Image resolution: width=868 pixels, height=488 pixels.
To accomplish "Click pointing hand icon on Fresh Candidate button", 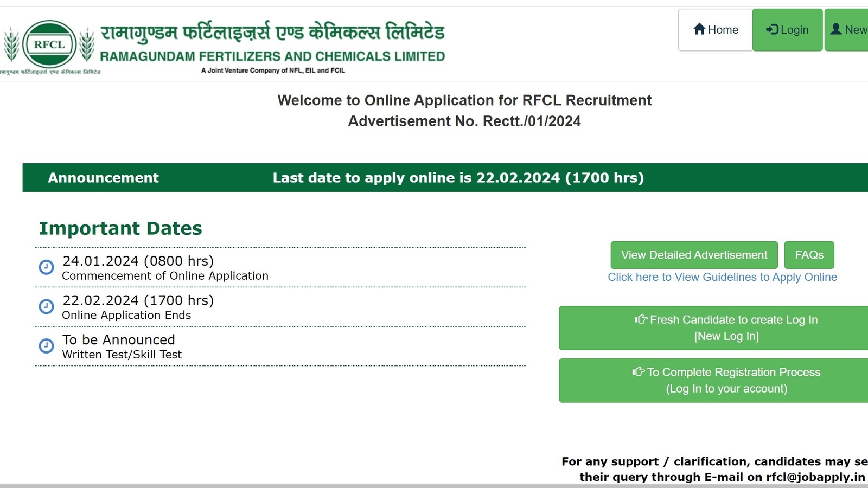I will tap(641, 319).
